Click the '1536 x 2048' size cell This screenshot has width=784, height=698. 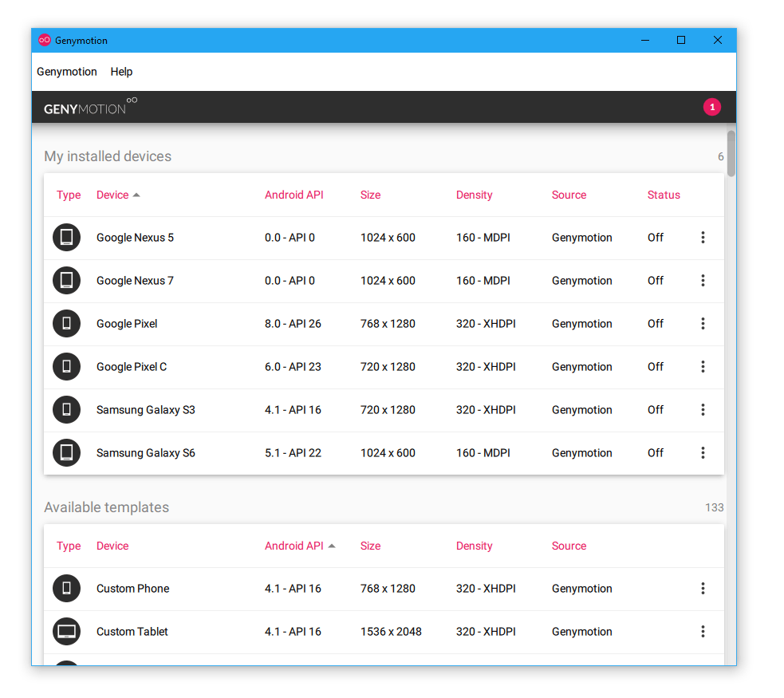click(x=391, y=632)
